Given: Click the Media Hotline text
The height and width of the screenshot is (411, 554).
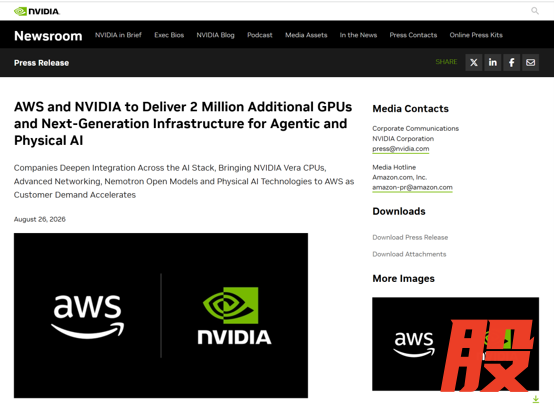Looking at the screenshot, I should (394, 167).
